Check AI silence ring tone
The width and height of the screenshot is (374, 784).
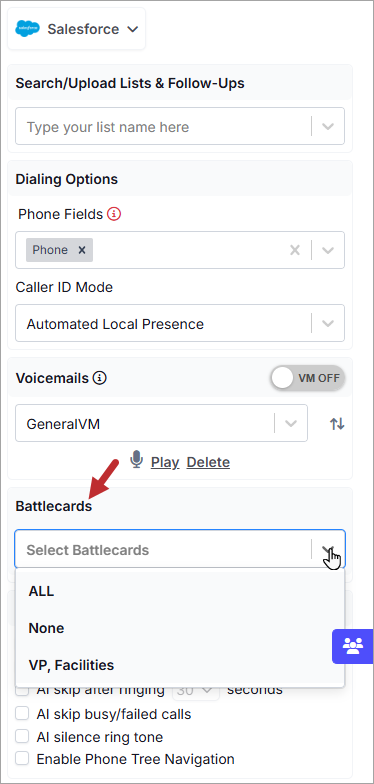(22, 736)
